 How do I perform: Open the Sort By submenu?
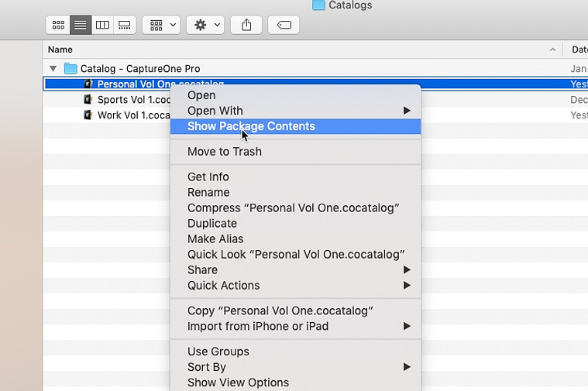(x=295, y=367)
